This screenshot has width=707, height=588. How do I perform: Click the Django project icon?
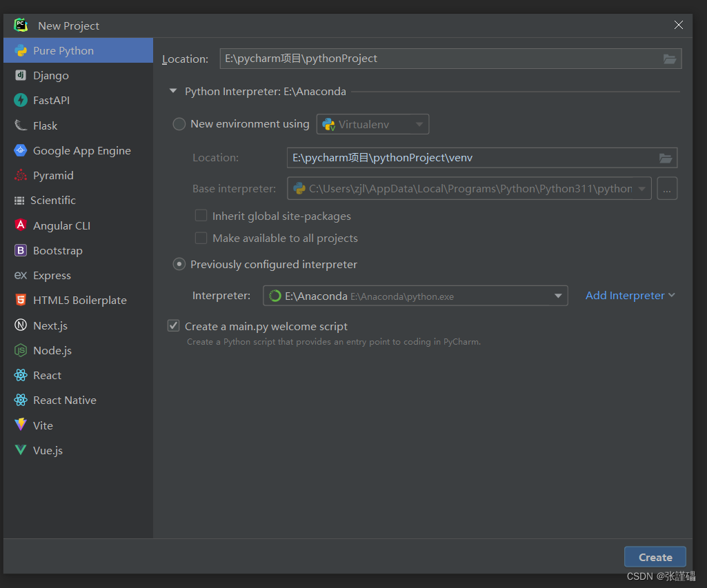21,75
